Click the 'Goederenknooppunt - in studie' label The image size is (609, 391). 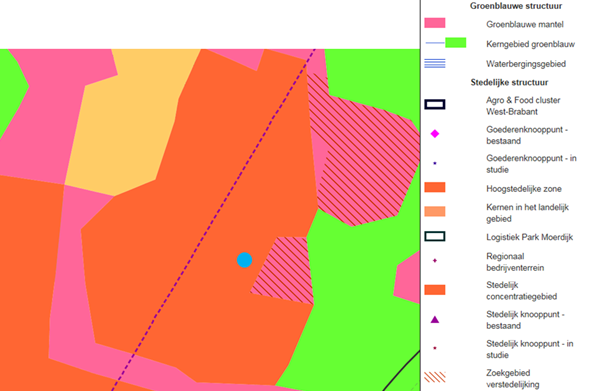coord(531,164)
